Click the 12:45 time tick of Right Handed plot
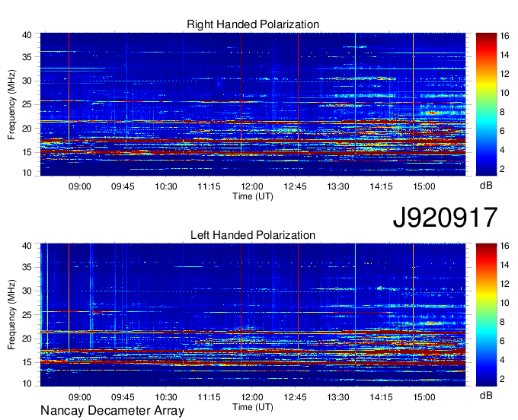Screen dimensions: 518x420 click(x=295, y=186)
